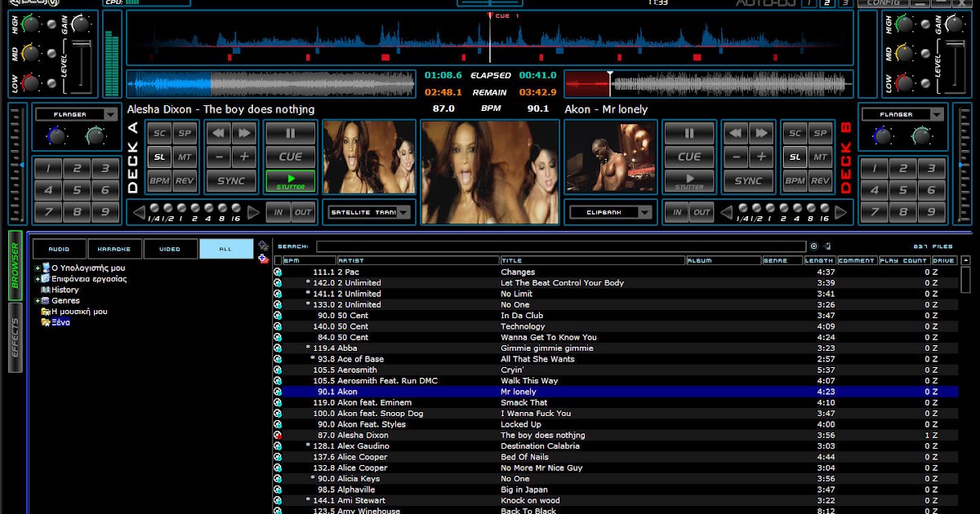980x514 pixels.
Task: Expand the Ο Υπολογιστής μου tree node
Action: coord(38,268)
